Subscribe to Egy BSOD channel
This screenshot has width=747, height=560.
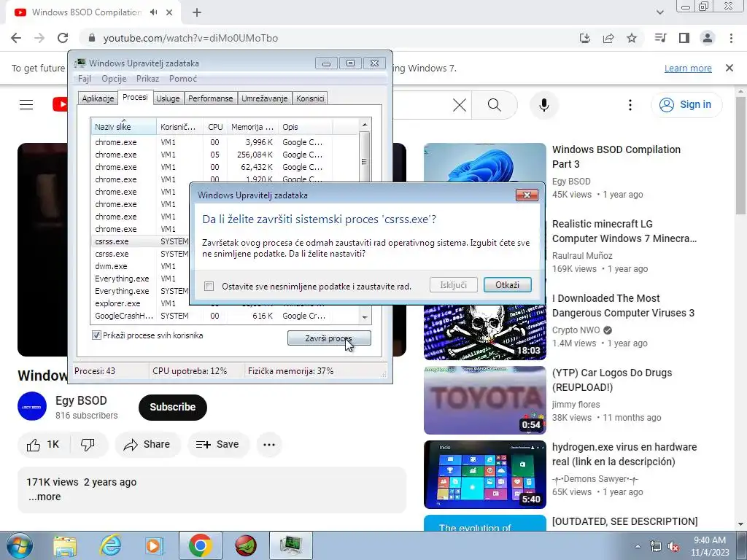(172, 407)
